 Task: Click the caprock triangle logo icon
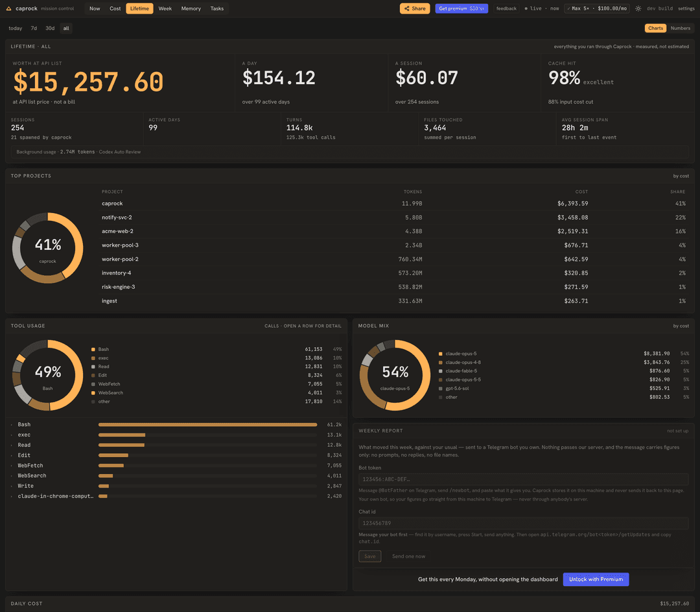[8, 8]
